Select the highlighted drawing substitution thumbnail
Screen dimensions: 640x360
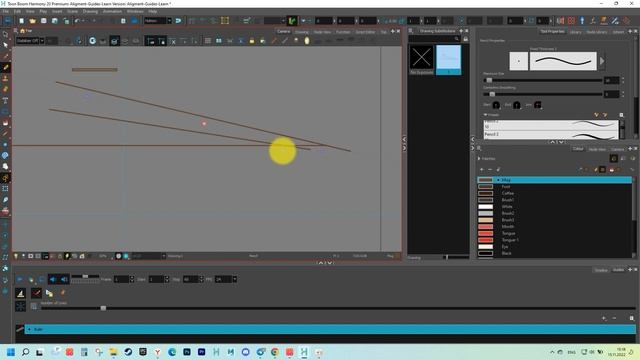click(x=449, y=60)
